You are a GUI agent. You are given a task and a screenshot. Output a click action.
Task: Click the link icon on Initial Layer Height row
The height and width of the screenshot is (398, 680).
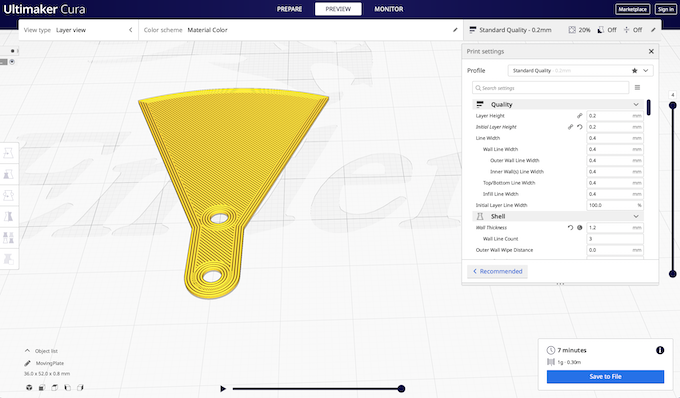(570, 127)
